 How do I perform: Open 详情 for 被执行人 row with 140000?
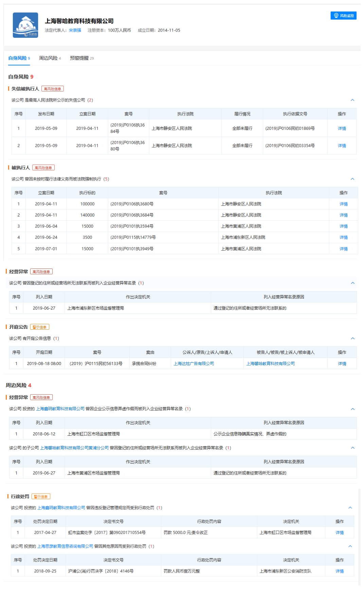pyautogui.click(x=344, y=215)
